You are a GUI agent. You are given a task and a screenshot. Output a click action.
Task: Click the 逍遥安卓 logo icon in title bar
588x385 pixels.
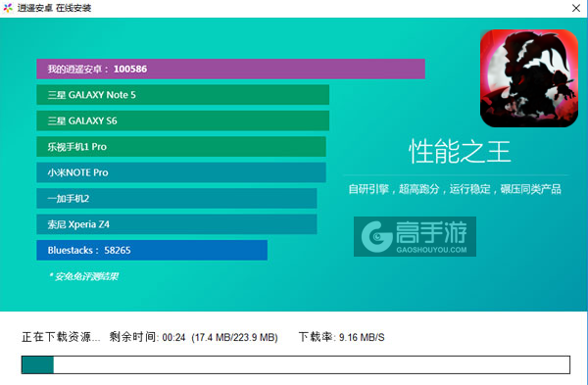(x=8, y=8)
